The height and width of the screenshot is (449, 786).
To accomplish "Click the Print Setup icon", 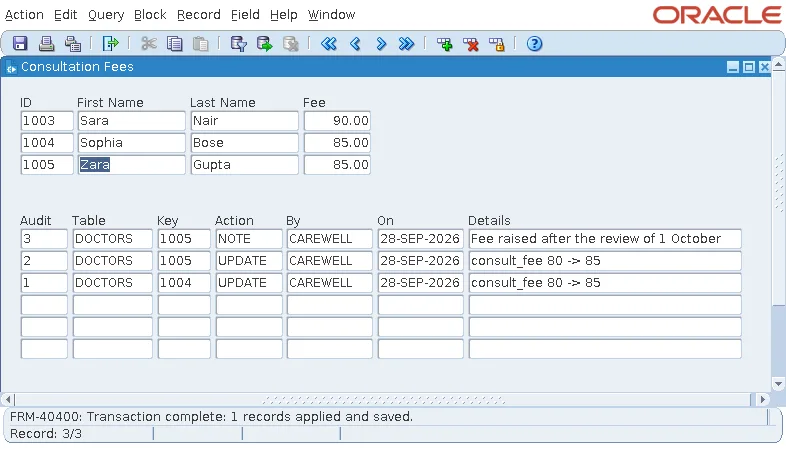I will click(x=73, y=44).
